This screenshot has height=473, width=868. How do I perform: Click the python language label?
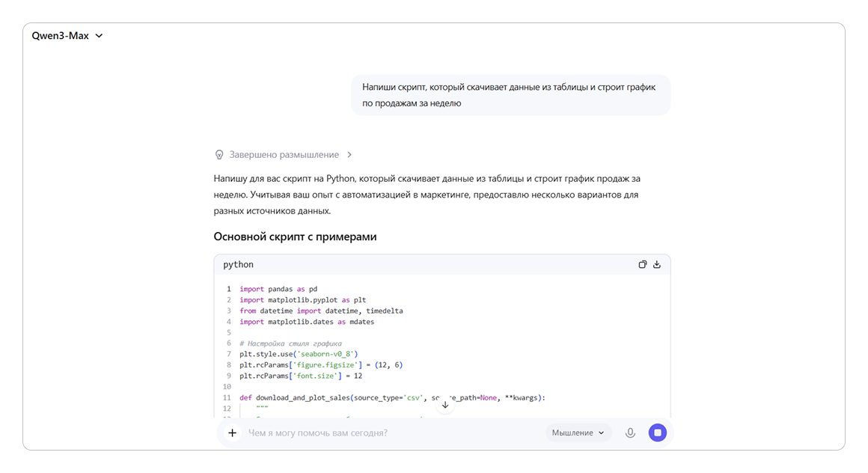[x=238, y=264]
